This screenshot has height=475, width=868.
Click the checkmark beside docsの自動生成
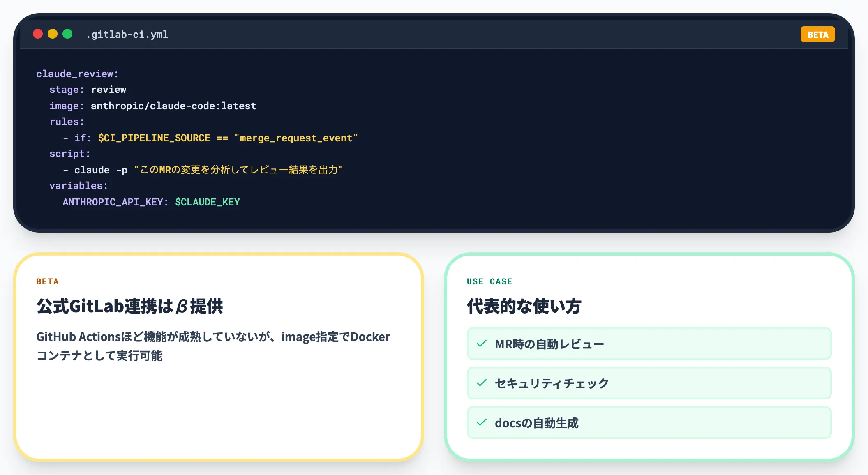(482, 422)
